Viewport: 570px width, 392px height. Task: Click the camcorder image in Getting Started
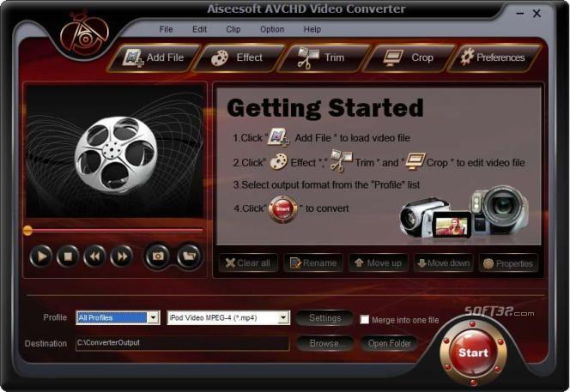tap(464, 212)
